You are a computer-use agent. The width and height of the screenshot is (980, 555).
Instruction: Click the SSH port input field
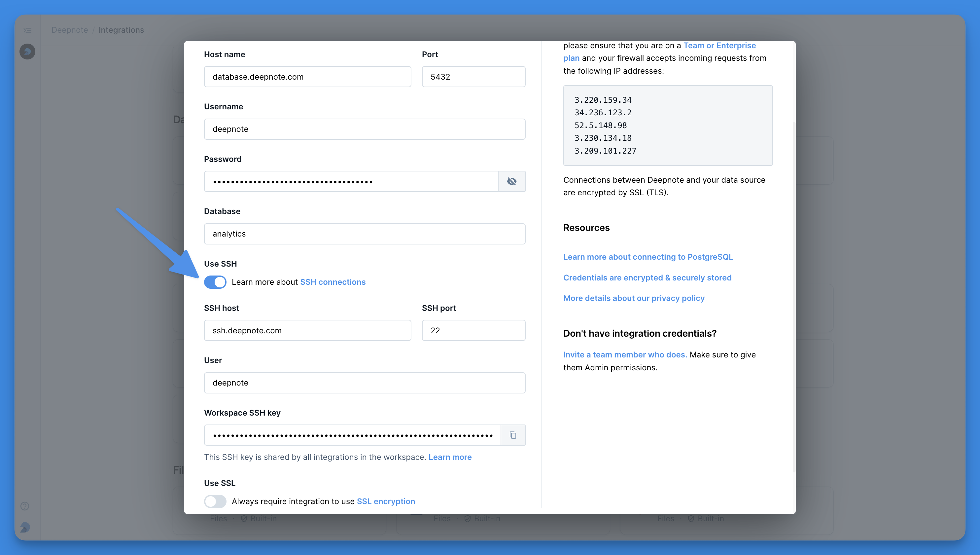pyautogui.click(x=473, y=330)
